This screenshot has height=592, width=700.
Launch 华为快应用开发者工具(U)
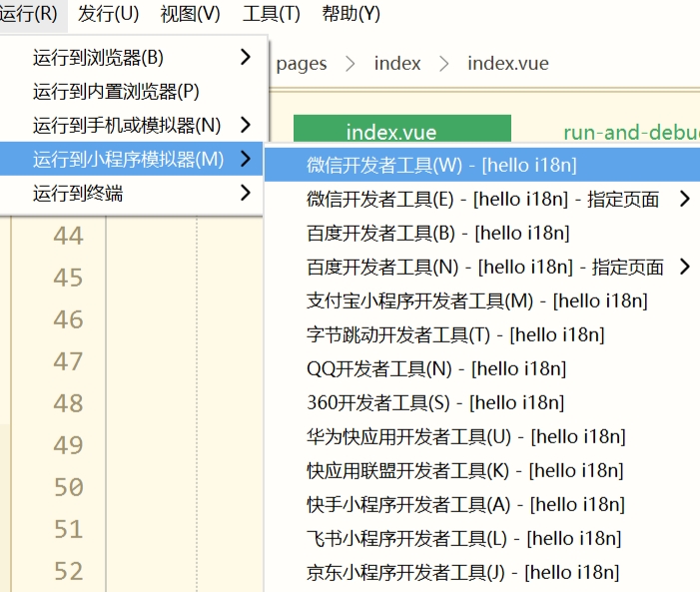click(x=465, y=436)
